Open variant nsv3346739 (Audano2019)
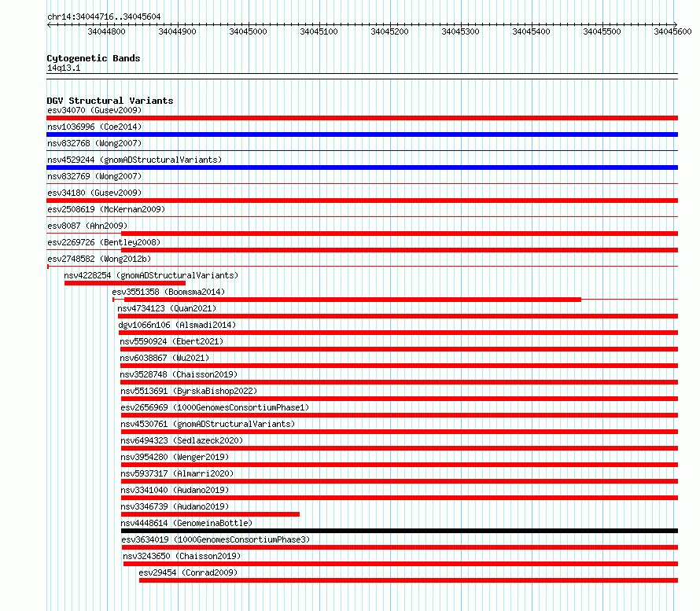The image size is (700, 611). click(x=175, y=506)
